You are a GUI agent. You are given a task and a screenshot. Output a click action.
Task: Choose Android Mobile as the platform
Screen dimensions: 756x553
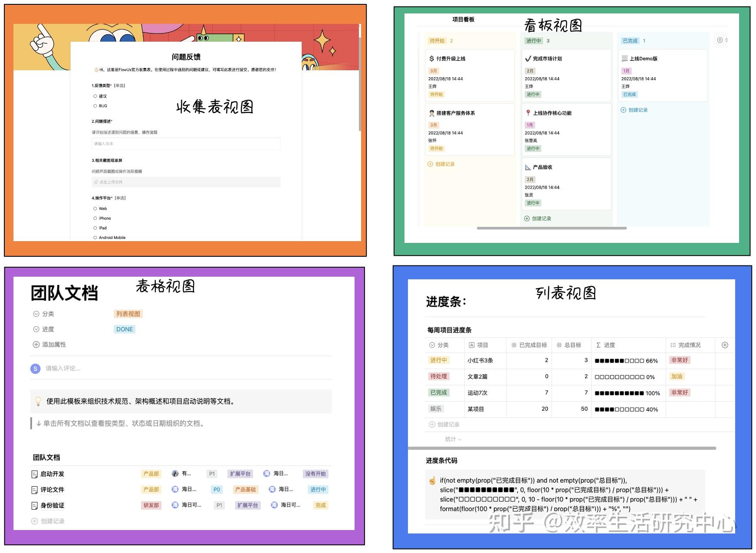click(x=95, y=238)
